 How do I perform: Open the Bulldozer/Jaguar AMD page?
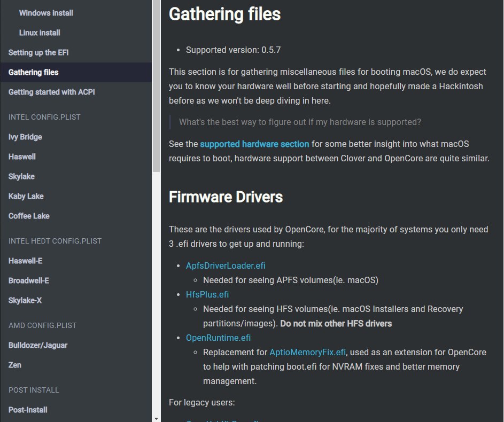37,345
